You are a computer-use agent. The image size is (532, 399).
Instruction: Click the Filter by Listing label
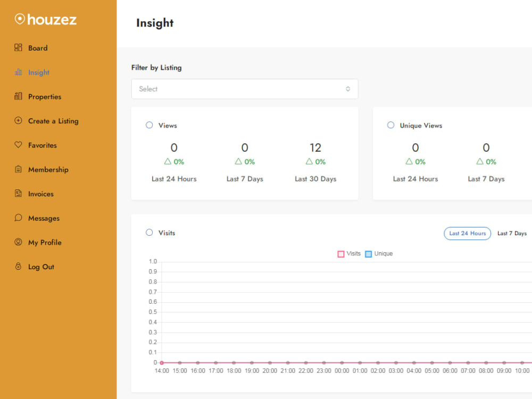tap(156, 68)
